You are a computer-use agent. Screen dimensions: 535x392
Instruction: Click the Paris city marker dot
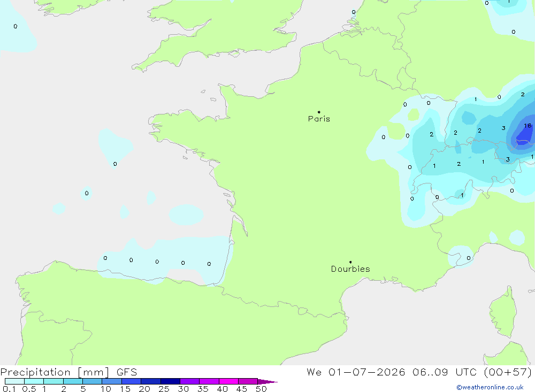coord(319,112)
